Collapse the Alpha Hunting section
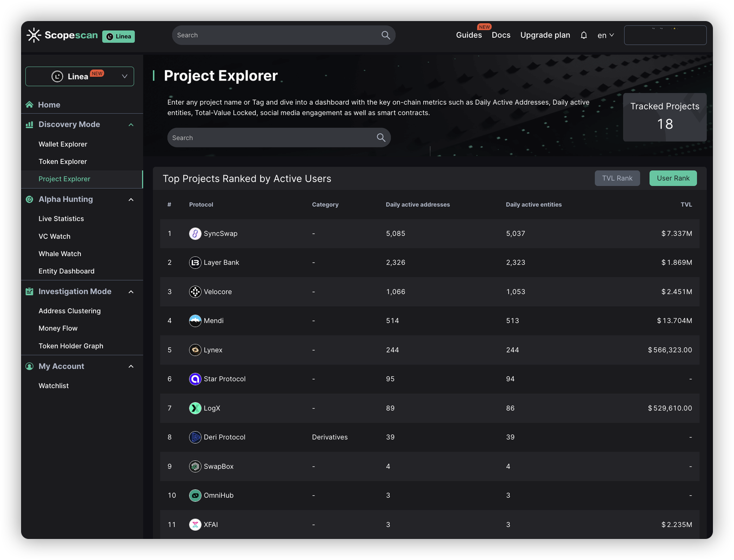 [131, 200]
